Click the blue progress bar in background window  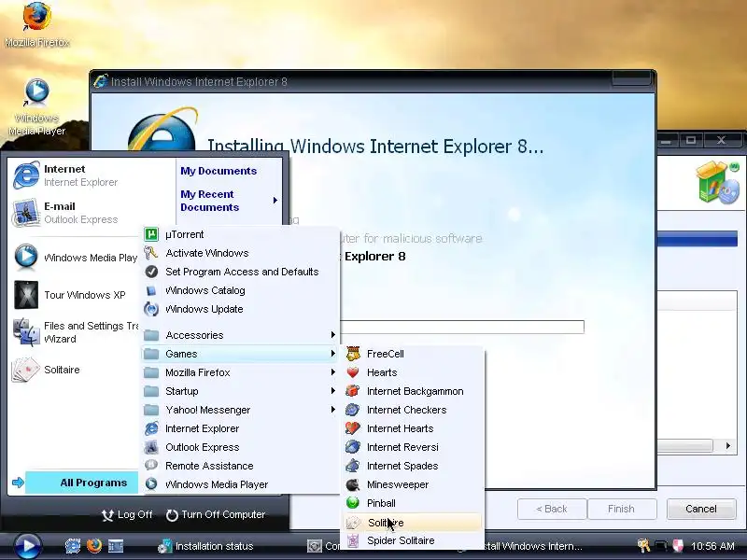697,239
